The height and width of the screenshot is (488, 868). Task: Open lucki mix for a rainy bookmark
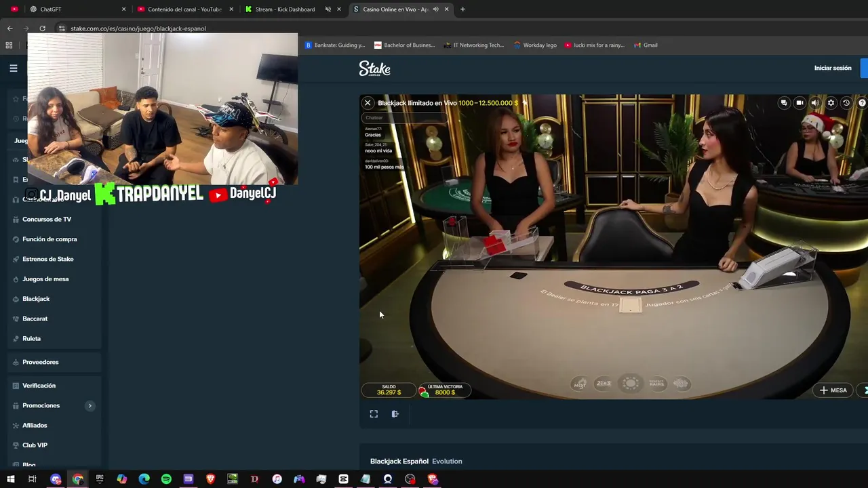point(595,45)
